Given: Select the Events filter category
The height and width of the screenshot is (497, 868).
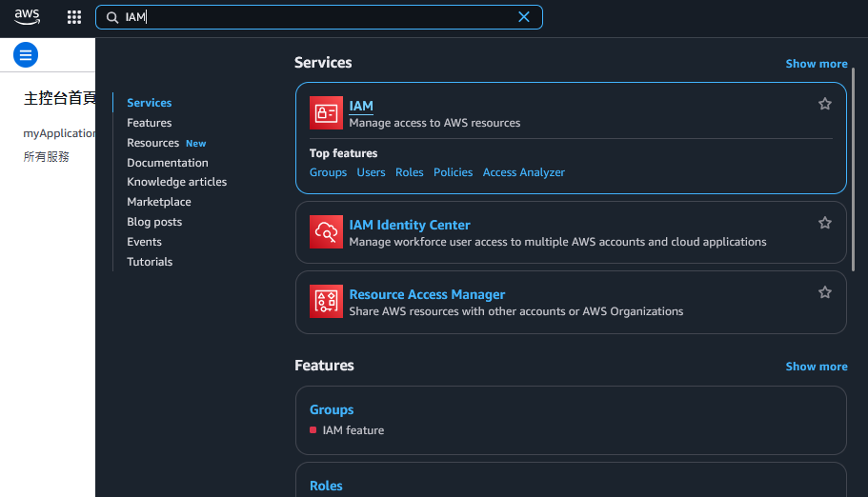Looking at the screenshot, I should [144, 242].
